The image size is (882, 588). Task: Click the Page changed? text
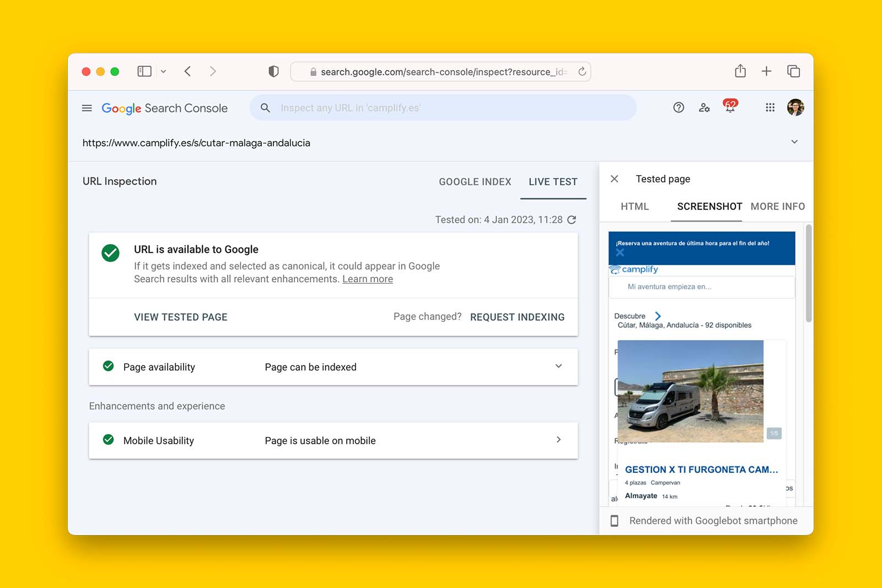[x=427, y=316]
